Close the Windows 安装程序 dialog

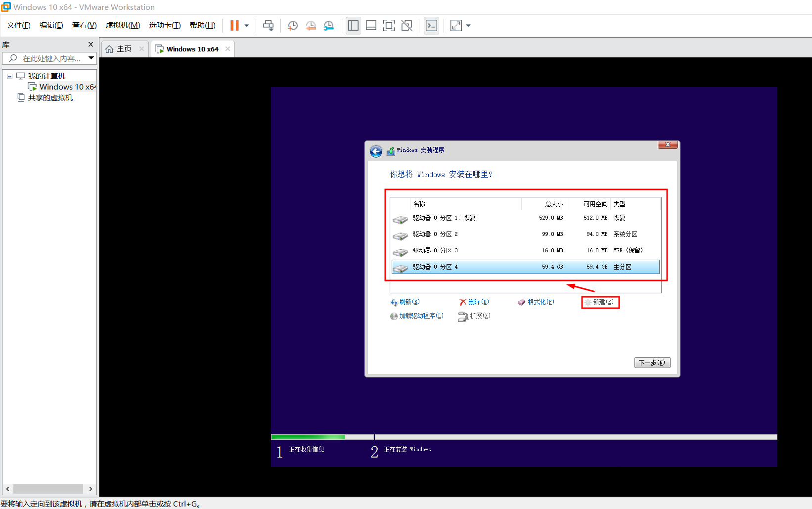click(668, 144)
